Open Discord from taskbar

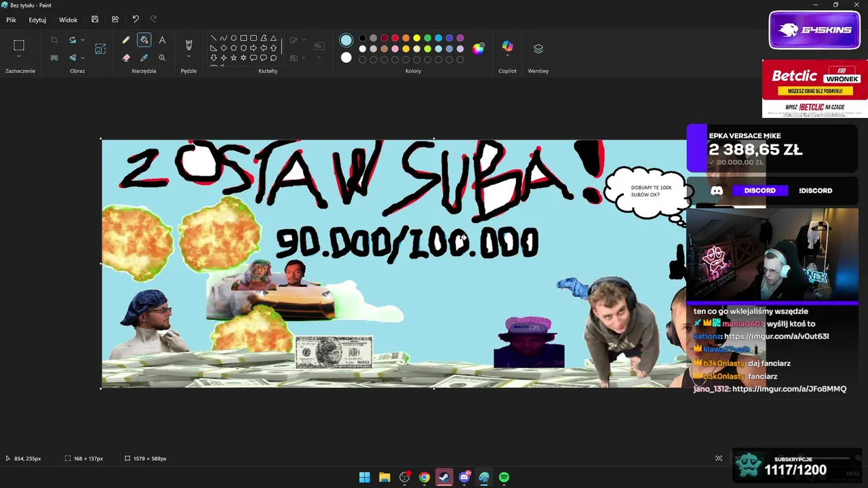(x=465, y=477)
